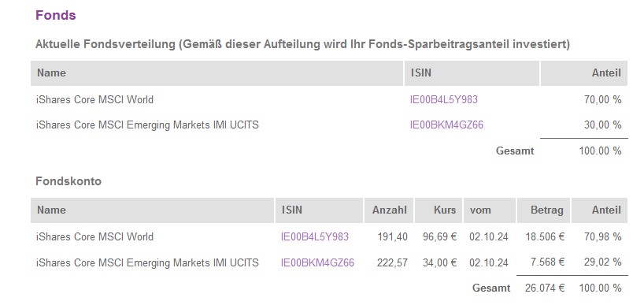
Task: Select the ISIN column header in Fondsverteilung
Action: click(x=472, y=73)
